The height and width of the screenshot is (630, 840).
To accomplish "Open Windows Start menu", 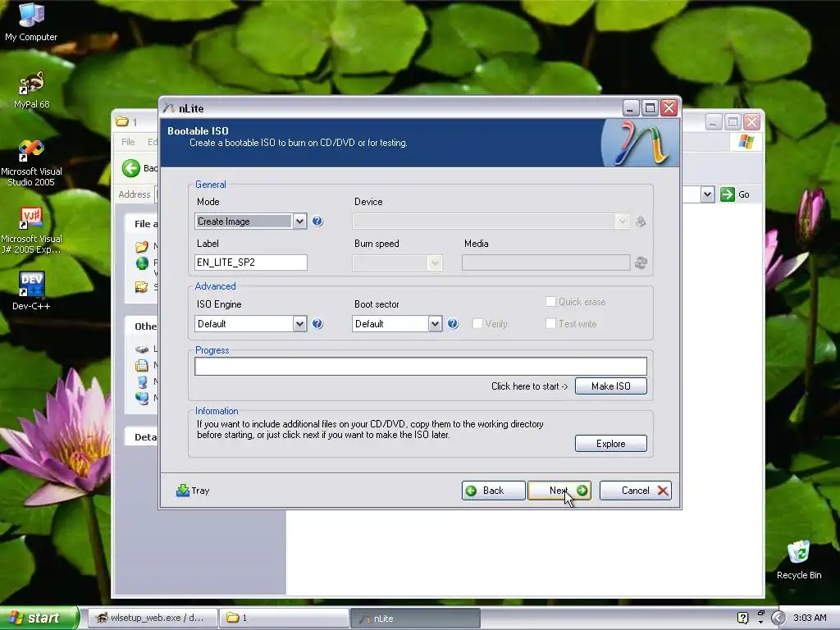I will pos(39,618).
